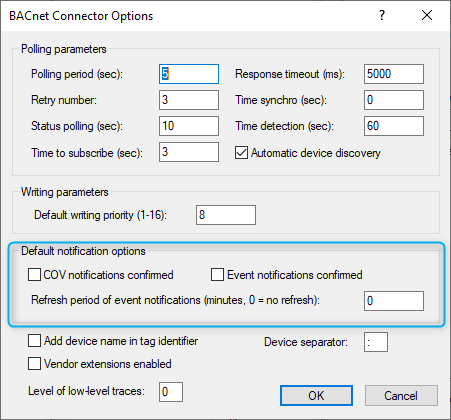The image size is (451, 420).
Task: Click the Status polling input box
Action: 189,126
